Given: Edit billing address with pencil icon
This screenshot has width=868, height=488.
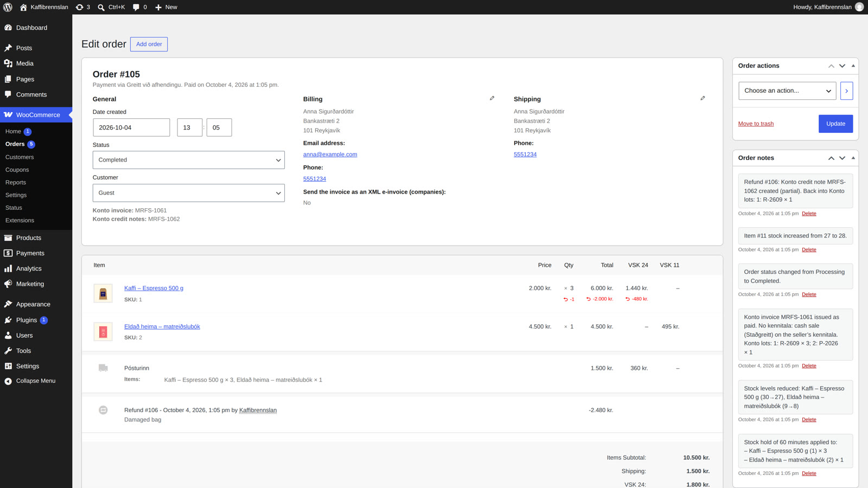Looking at the screenshot, I should pos(492,98).
